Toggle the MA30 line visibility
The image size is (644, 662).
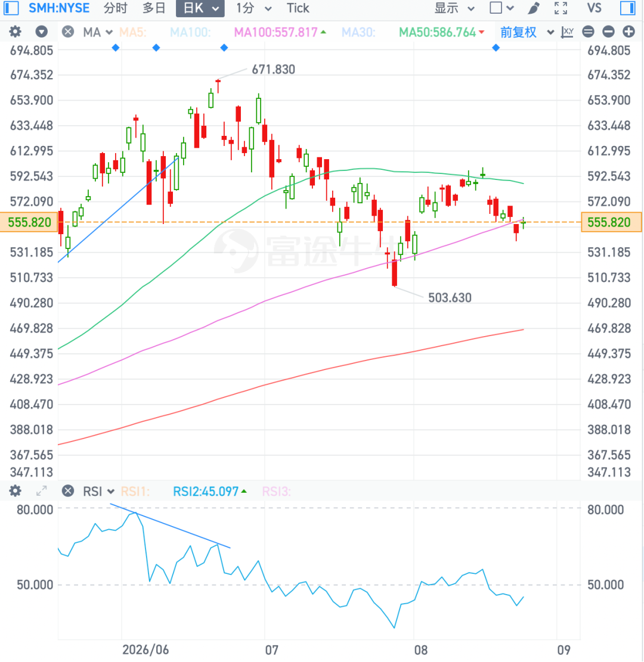[x=358, y=32]
